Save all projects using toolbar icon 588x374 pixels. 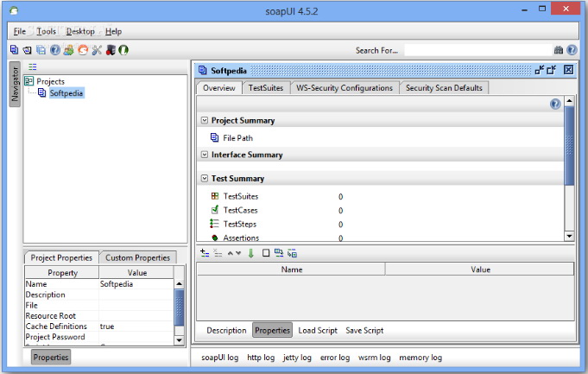(41, 50)
